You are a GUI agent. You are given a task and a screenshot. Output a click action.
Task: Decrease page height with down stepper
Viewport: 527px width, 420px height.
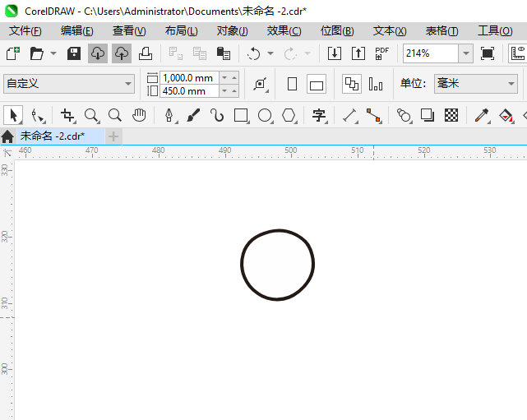[x=224, y=91]
